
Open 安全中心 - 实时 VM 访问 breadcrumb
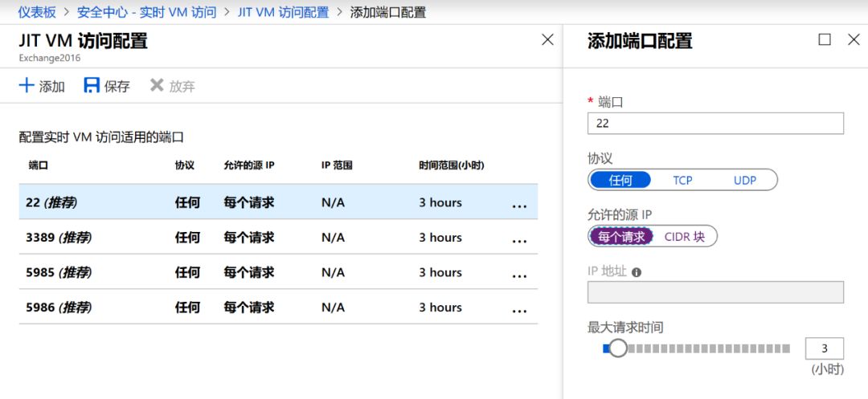(146, 12)
